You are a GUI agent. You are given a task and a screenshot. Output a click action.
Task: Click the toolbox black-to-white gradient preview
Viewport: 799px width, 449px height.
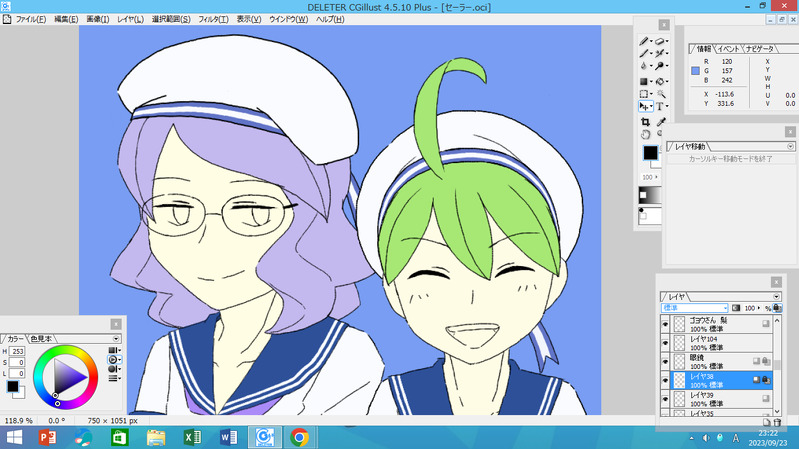pos(650,195)
